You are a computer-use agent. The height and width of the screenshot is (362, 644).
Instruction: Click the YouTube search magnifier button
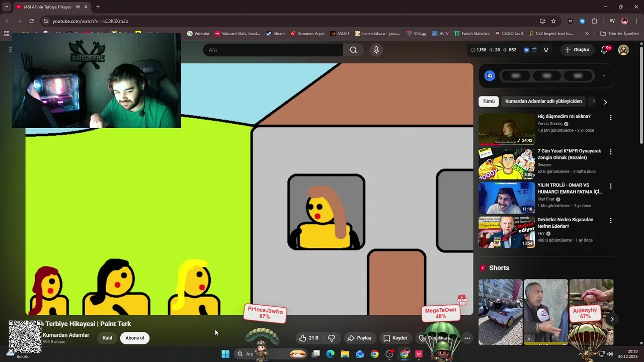(x=353, y=50)
